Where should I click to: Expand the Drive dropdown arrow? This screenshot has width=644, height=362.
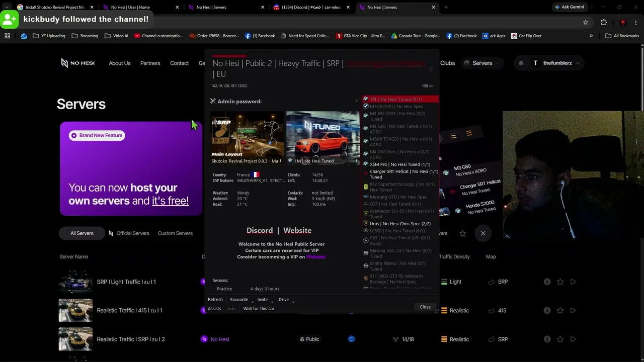click(x=293, y=301)
